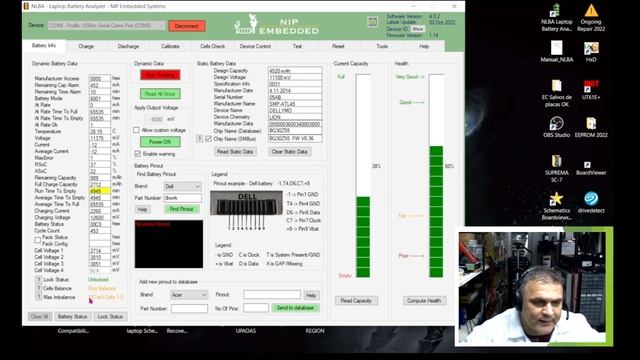The image size is (640, 360).
Task: Switch to Battery Info tab
Action: click(x=44, y=46)
